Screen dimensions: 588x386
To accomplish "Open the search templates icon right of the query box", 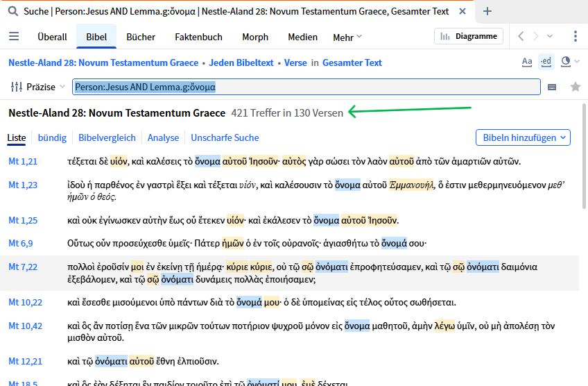I will tap(552, 87).
